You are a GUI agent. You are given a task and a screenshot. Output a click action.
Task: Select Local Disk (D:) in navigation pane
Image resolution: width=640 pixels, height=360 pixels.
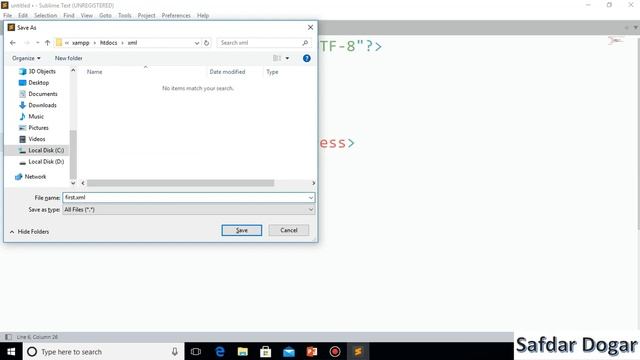[41, 162]
